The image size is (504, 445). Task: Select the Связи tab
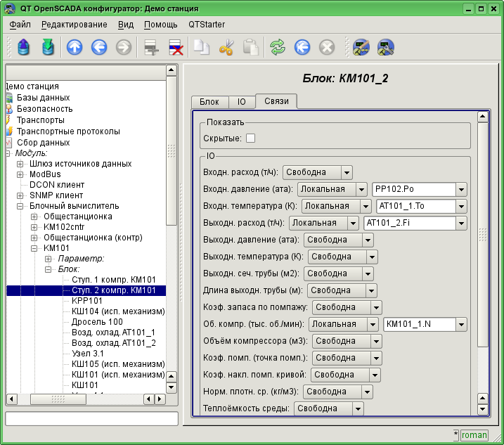(276, 101)
